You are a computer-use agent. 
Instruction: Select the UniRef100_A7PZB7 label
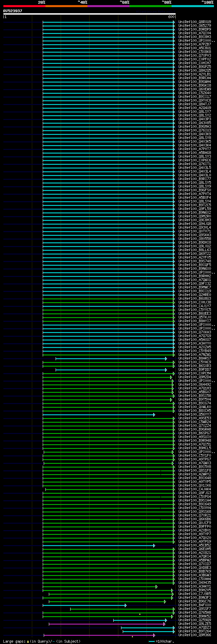pos(195,44)
